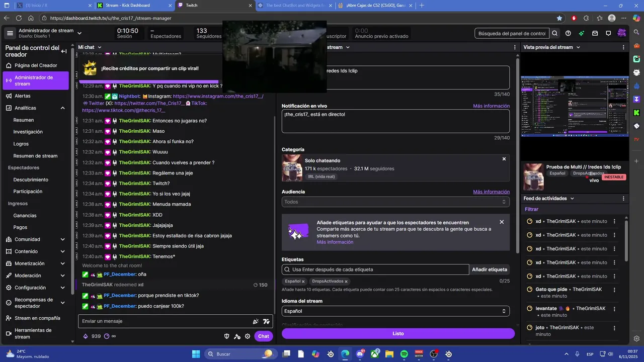
Task: Open the inbox mail icon
Action: (595, 33)
